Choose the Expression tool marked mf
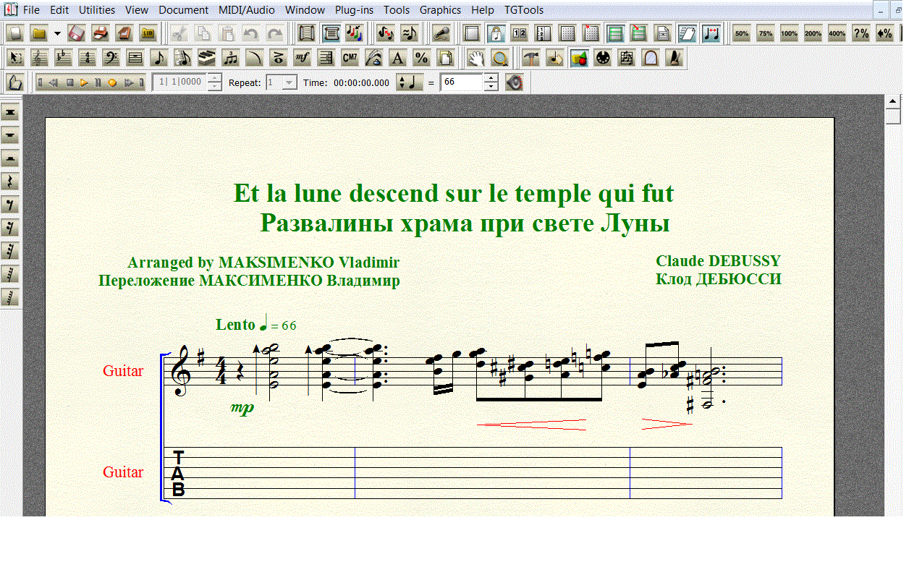 point(302,59)
